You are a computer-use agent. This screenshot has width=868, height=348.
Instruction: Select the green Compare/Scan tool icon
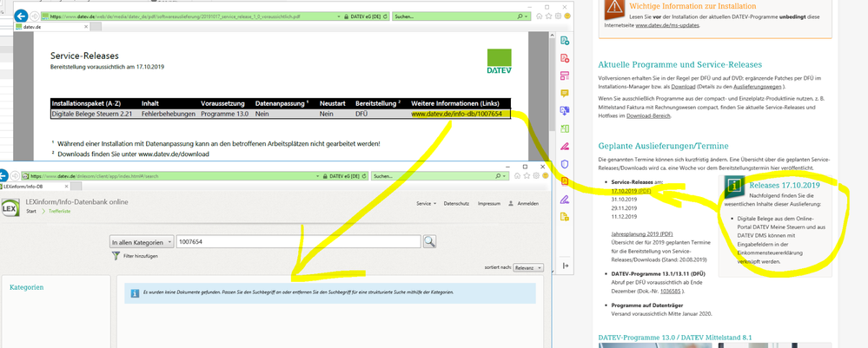565,128
